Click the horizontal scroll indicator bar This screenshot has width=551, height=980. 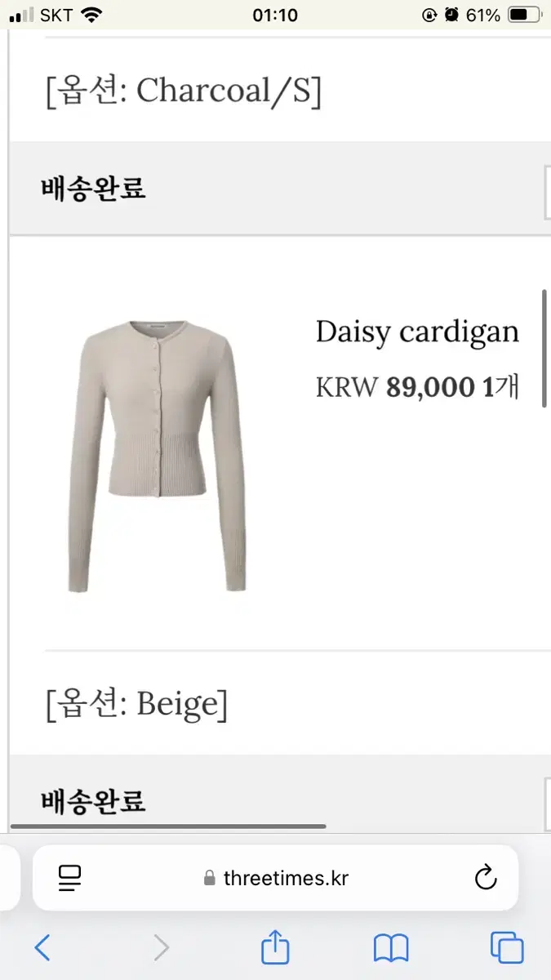click(168, 826)
